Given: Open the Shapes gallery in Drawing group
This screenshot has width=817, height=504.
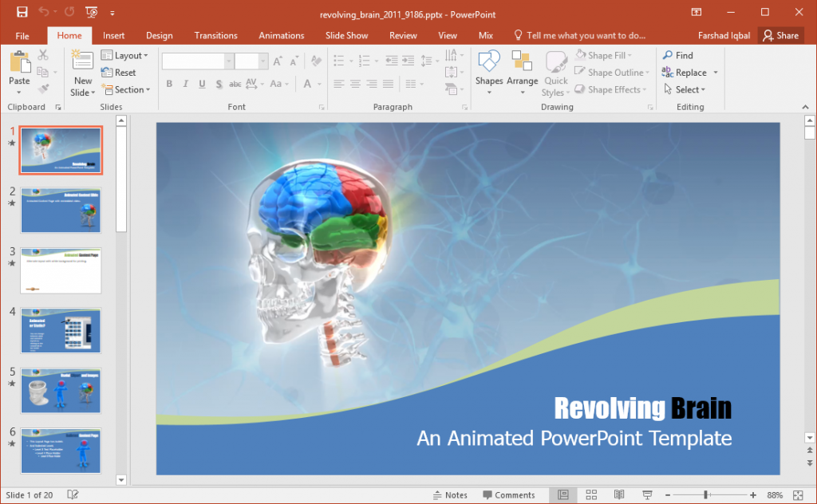Looking at the screenshot, I should (488, 72).
